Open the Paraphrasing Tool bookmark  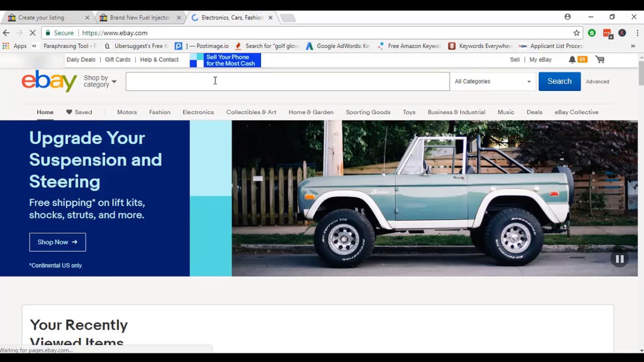(64, 46)
